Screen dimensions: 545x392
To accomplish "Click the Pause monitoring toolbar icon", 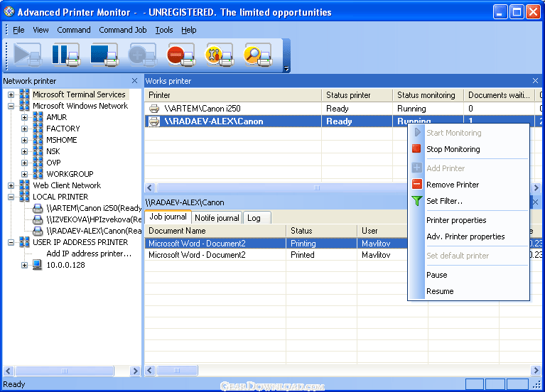I will (x=65, y=55).
